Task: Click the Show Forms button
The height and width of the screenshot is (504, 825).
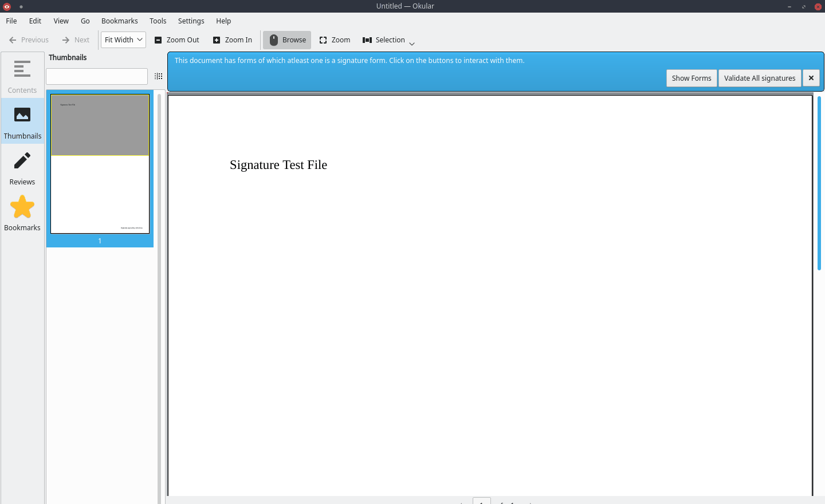Action: click(691, 78)
